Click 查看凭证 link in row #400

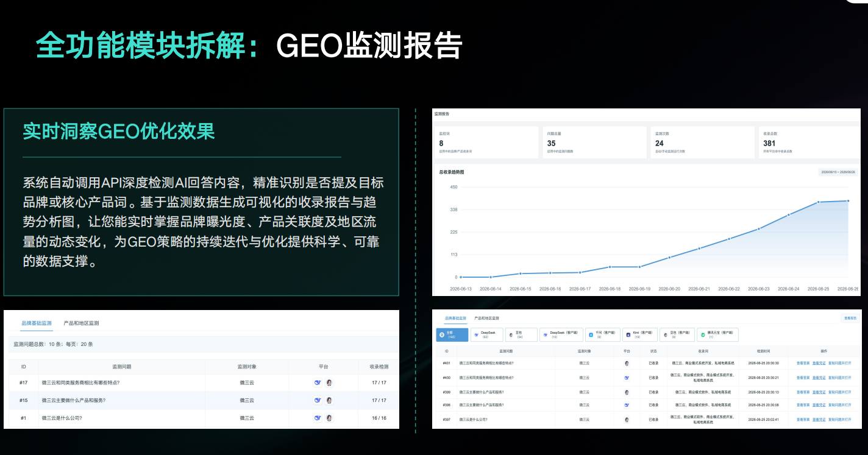pyautogui.click(x=819, y=378)
